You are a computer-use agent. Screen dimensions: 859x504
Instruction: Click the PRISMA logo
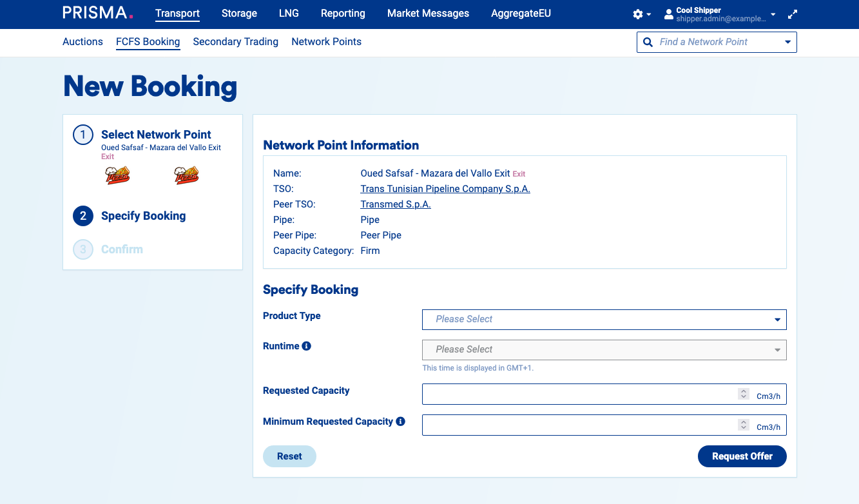pyautogui.click(x=98, y=13)
